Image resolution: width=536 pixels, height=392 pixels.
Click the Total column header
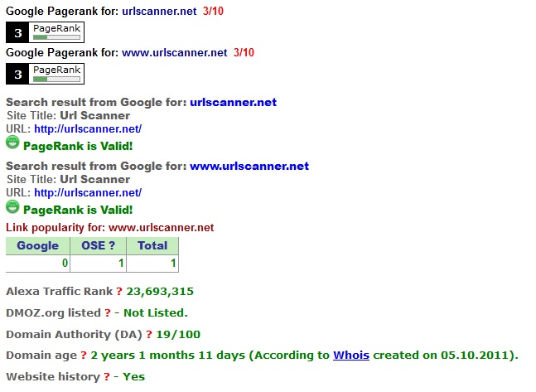(x=152, y=245)
